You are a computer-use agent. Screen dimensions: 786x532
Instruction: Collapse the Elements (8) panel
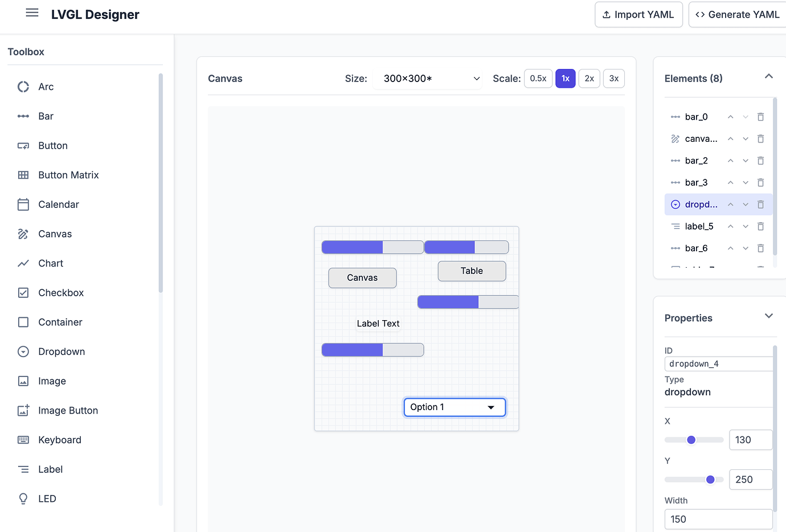click(x=769, y=76)
